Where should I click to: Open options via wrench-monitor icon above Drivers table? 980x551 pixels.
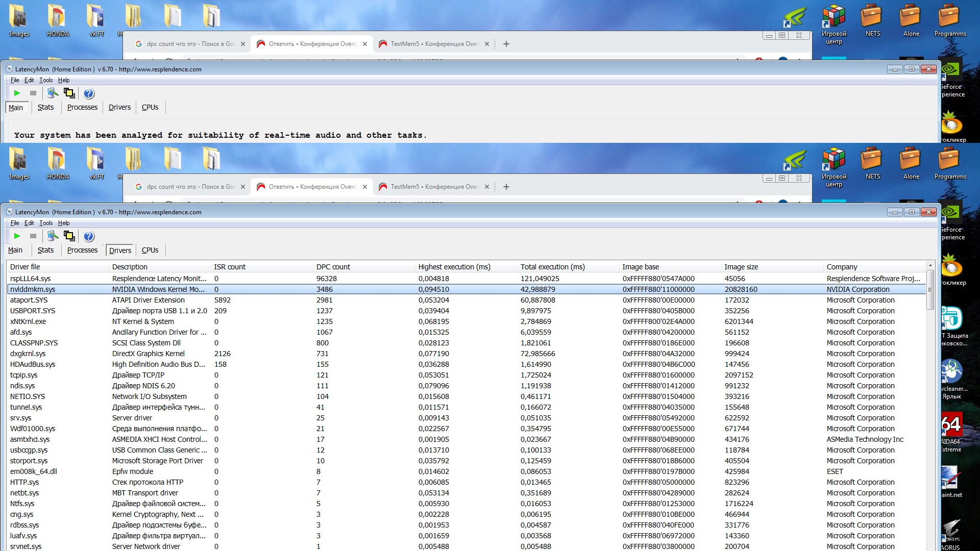[52, 236]
